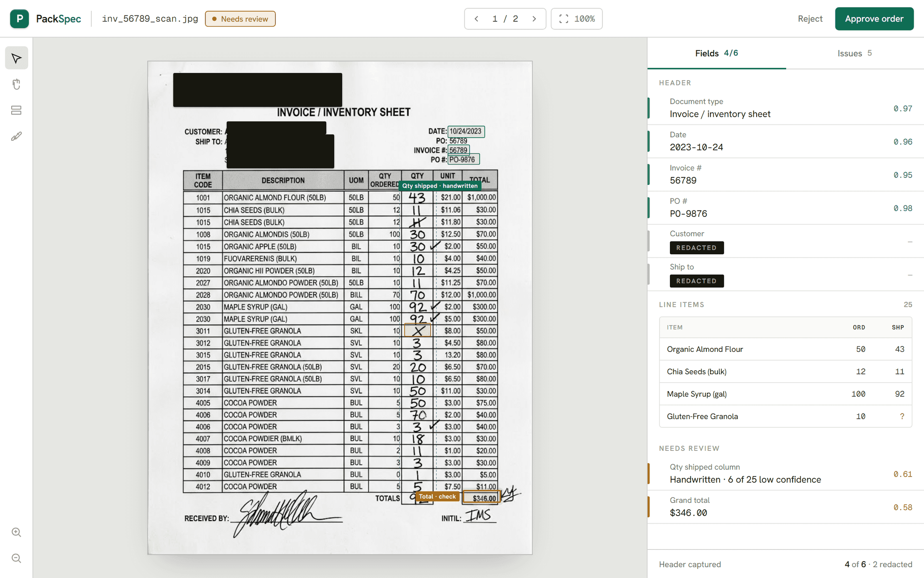Select the Maple Syrup (gal) line item
This screenshot has height=578, width=924.
click(x=785, y=394)
